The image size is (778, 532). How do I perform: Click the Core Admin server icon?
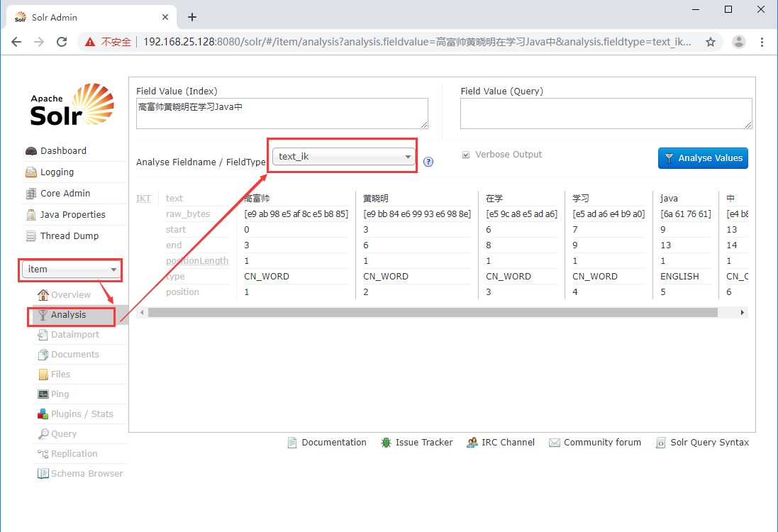(x=30, y=194)
